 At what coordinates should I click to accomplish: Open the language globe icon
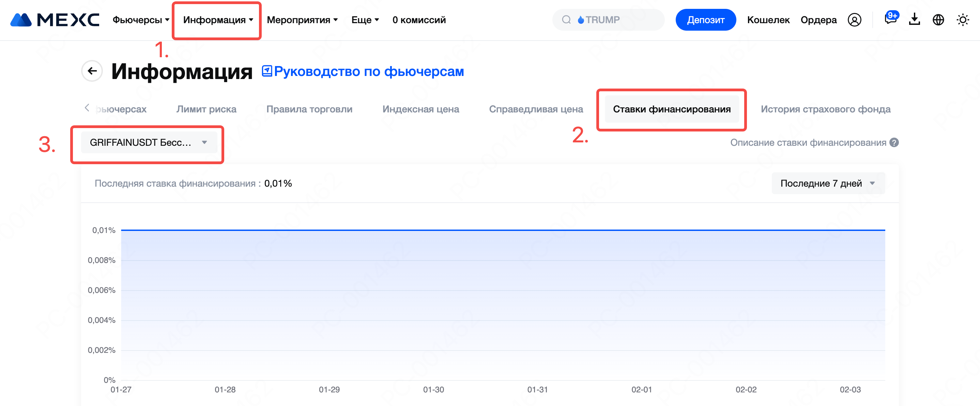(938, 20)
